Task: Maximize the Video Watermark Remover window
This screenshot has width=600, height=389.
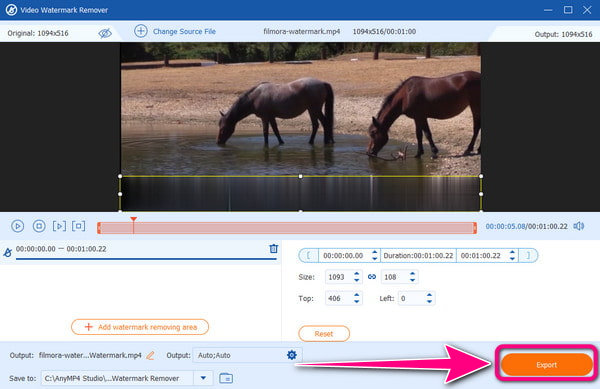Action: point(568,10)
